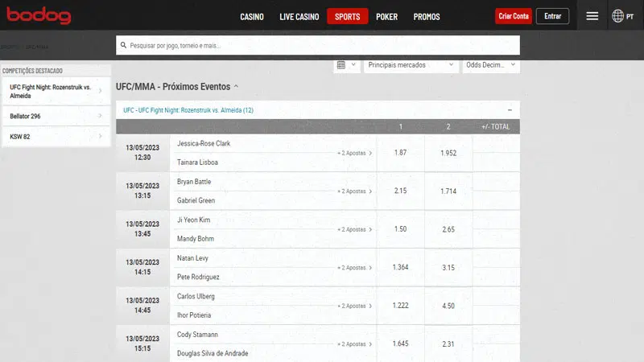Viewport: 644px width, 362px height.
Task: Select odds 1.50 for Ji Yeon Kim
Action: pyautogui.click(x=400, y=229)
